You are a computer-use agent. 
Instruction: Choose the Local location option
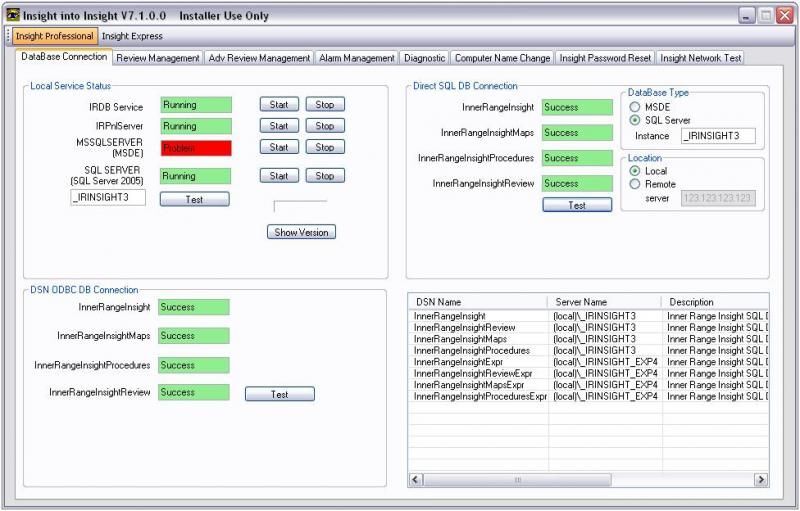coord(635,171)
